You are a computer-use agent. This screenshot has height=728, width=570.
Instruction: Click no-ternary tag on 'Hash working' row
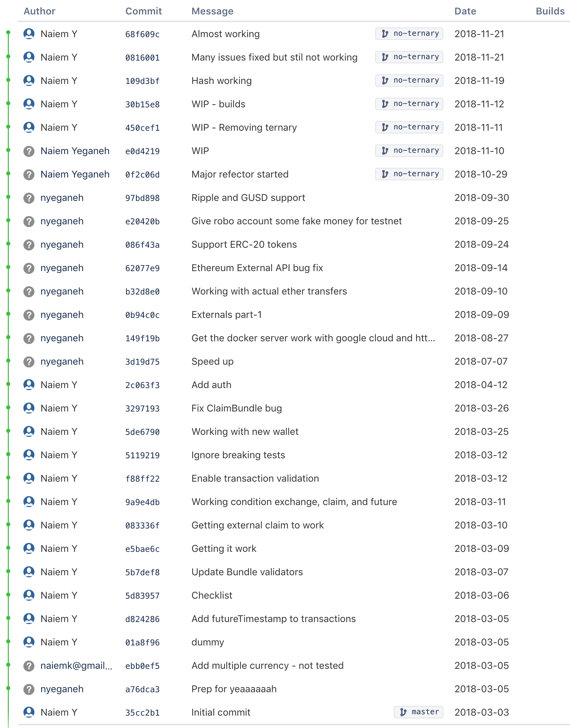coord(409,81)
